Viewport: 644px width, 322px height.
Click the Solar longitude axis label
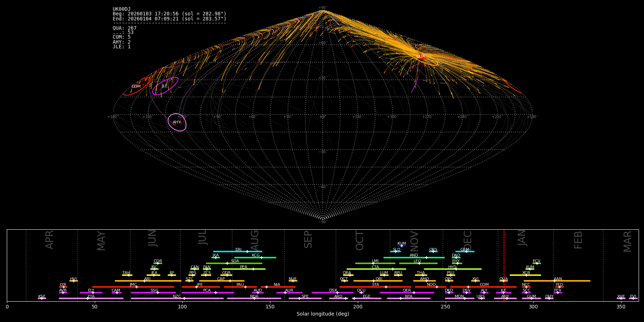coord(323,314)
